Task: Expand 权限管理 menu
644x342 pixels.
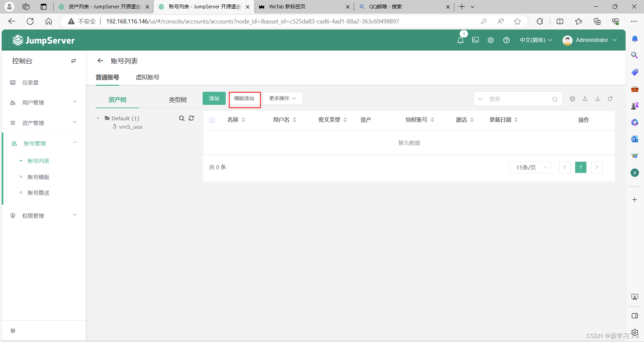Action: (44, 216)
